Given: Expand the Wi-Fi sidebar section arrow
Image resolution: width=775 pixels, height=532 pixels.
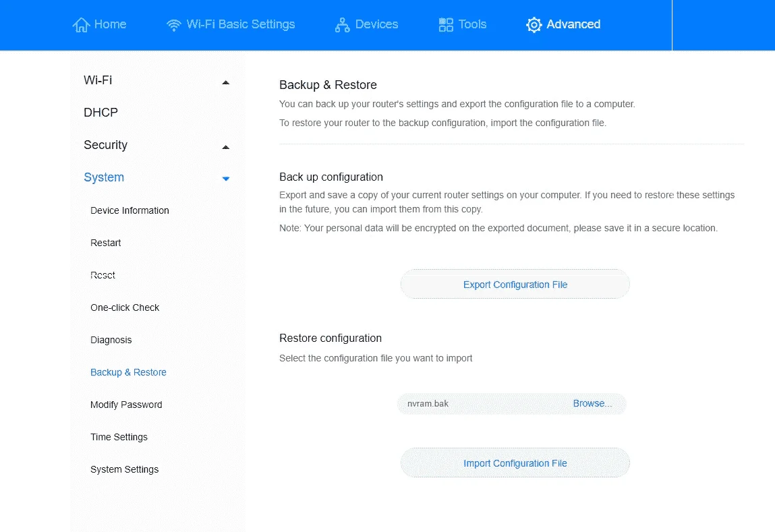Looking at the screenshot, I should point(226,82).
